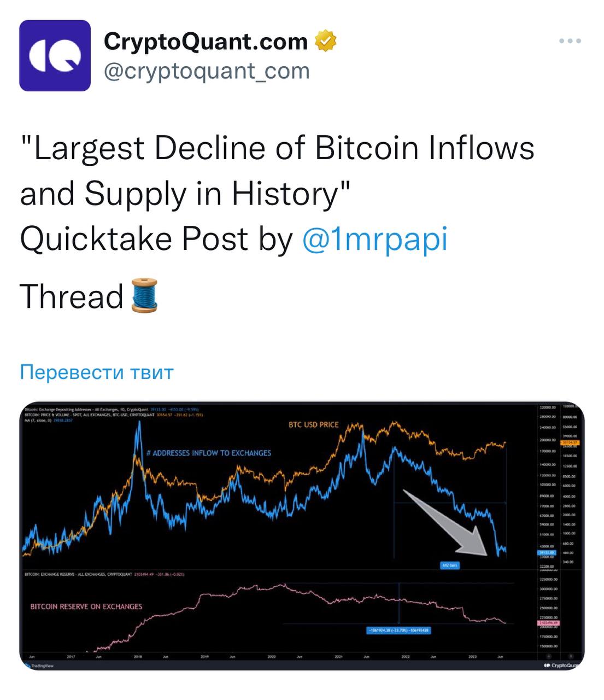Image resolution: width=604 pixels, height=700 pixels.
Task: Click the "Перевести твит" translate link
Action: point(97,372)
